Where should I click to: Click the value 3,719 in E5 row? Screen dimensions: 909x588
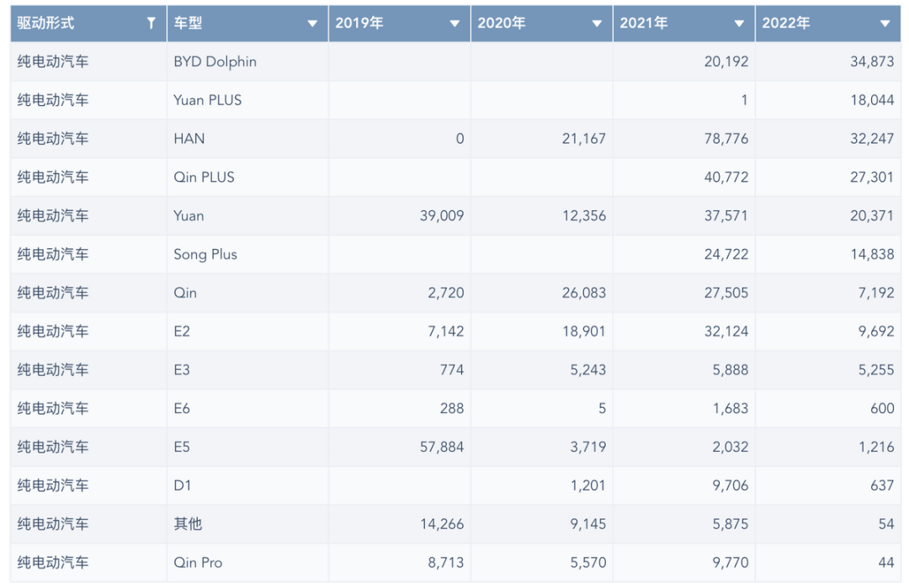pyautogui.click(x=587, y=447)
